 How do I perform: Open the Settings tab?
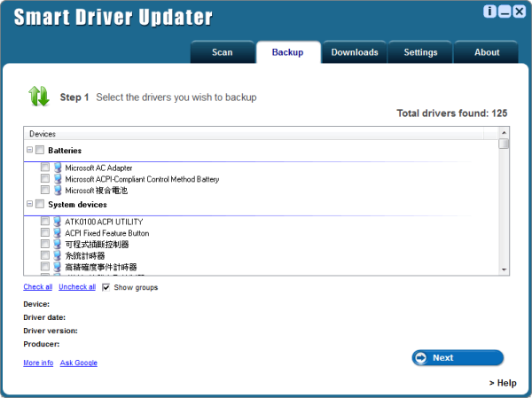pyautogui.click(x=420, y=52)
